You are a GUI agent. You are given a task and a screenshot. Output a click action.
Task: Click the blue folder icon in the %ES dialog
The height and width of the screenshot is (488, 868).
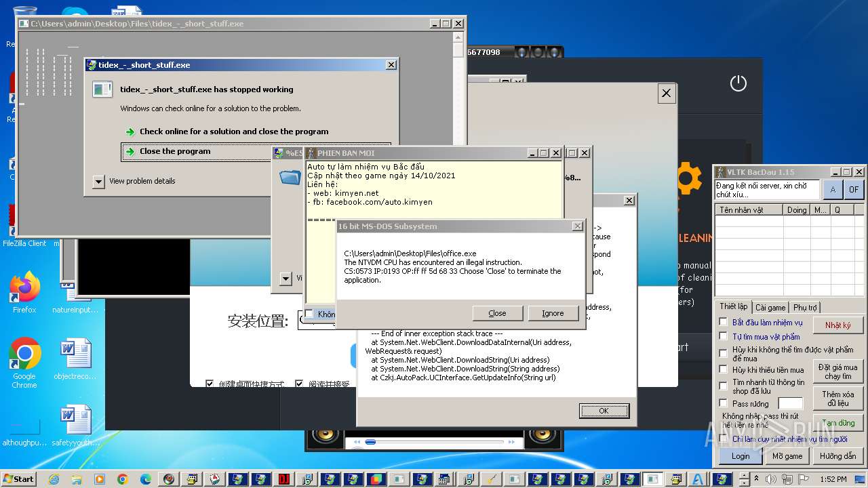pos(290,178)
